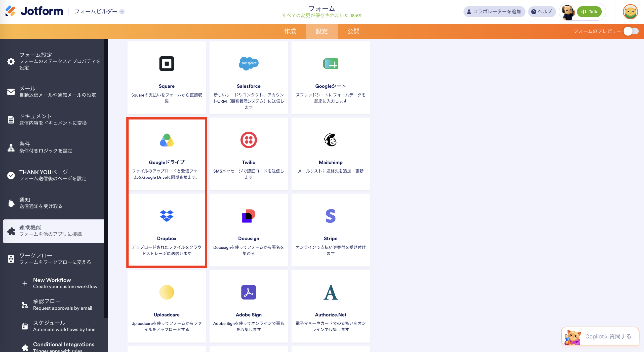644x352 pixels.
Task: Click the Googleシート card title
Action: [x=331, y=86]
